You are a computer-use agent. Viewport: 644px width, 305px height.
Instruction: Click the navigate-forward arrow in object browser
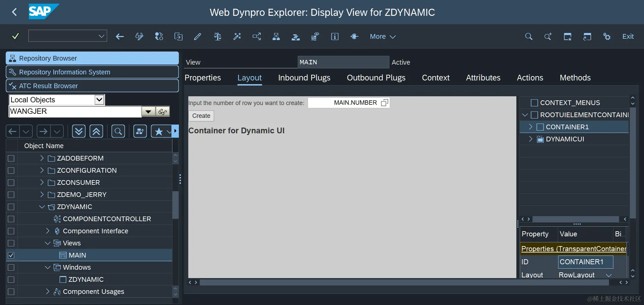click(43, 131)
